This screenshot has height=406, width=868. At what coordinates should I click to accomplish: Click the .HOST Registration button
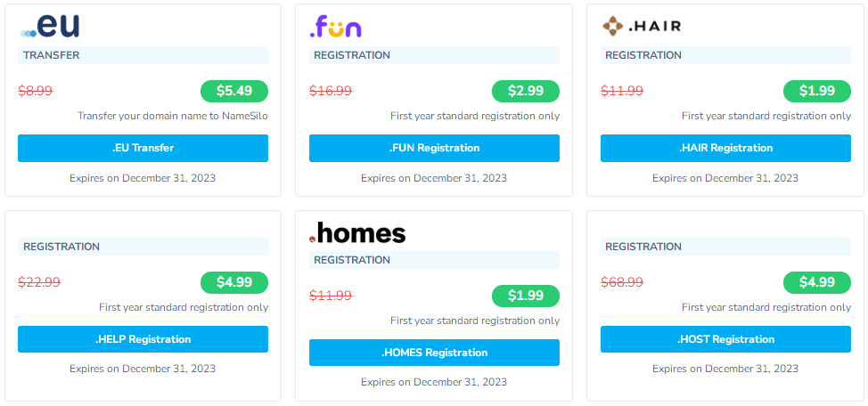point(725,339)
